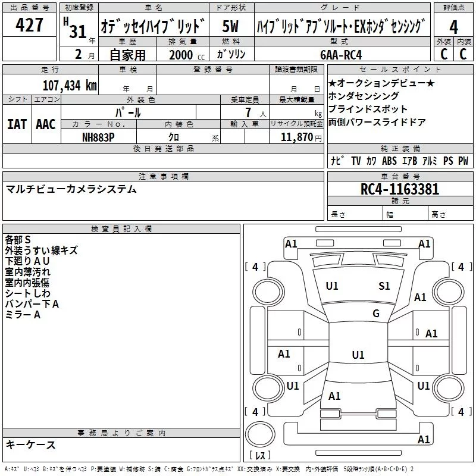This screenshot has height=476, width=476.
Task: Click the 検査員記入欄 section header
Action: [x=121, y=229]
